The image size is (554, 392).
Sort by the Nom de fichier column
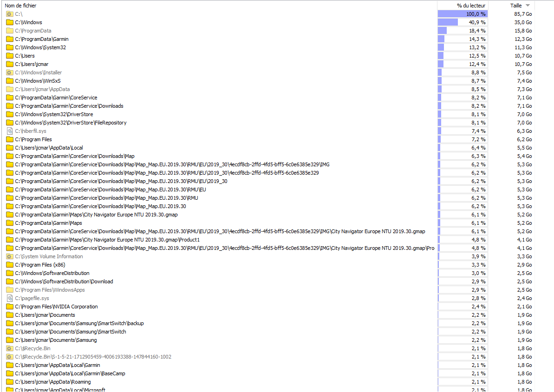[x=219, y=5]
